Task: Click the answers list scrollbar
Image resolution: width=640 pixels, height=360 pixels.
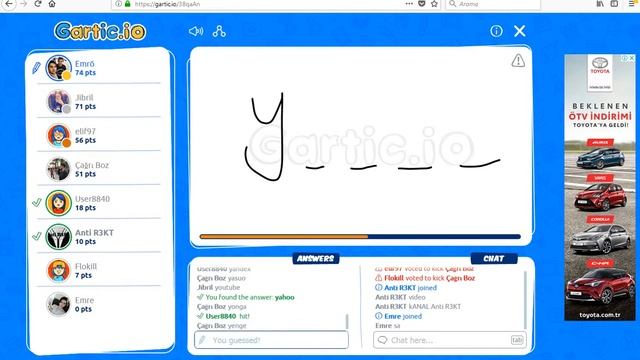Action: tap(347, 321)
